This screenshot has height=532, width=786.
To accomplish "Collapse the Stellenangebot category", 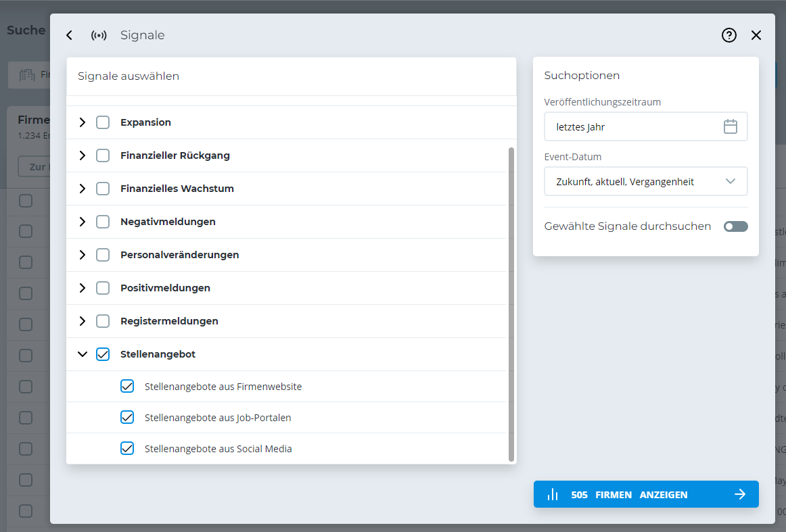I will tap(83, 354).
